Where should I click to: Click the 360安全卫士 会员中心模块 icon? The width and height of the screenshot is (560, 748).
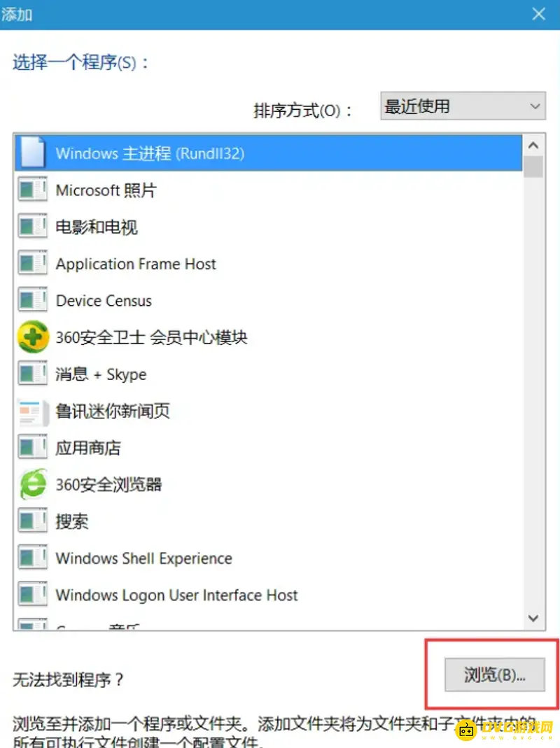(33, 337)
